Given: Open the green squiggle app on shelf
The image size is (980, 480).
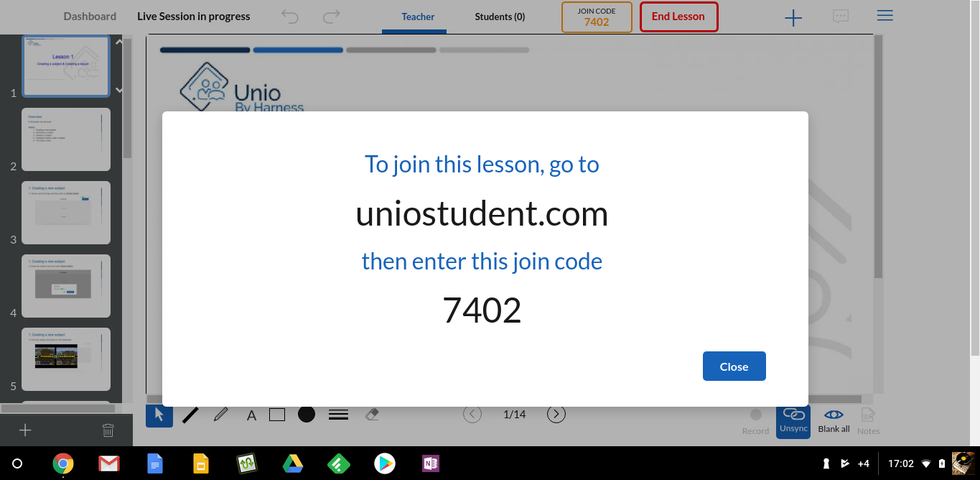Looking at the screenshot, I should (247, 463).
